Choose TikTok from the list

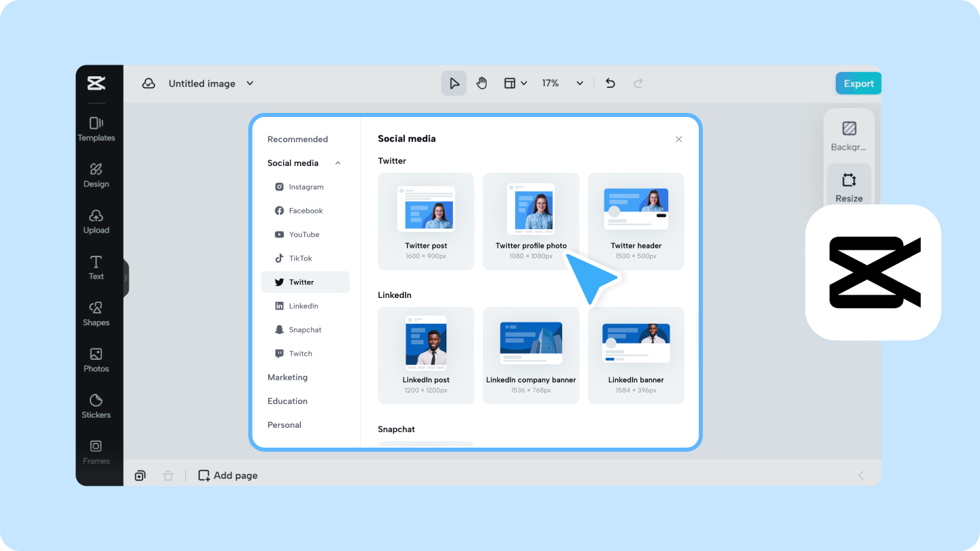(306, 258)
